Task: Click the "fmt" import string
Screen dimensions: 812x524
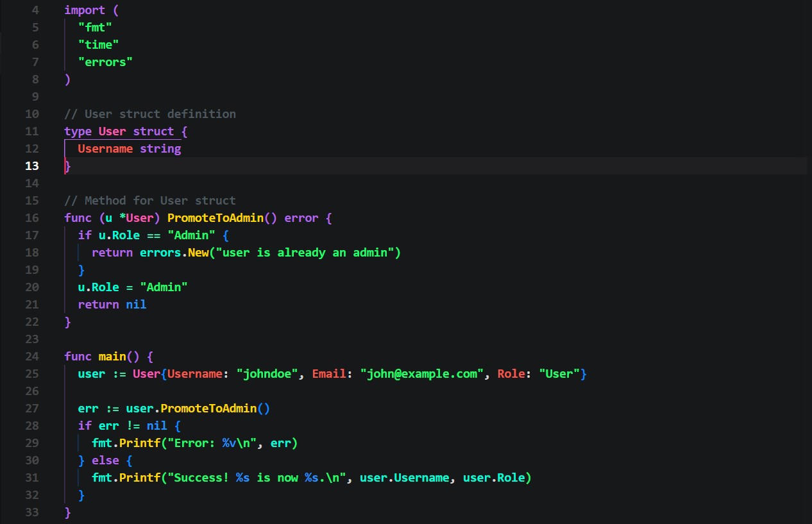Action: [95, 27]
